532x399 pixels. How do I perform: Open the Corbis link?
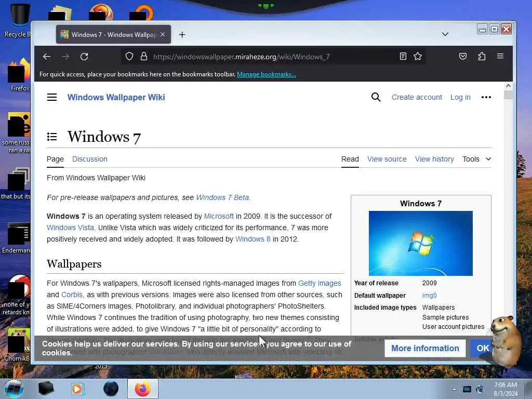pos(72,295)
